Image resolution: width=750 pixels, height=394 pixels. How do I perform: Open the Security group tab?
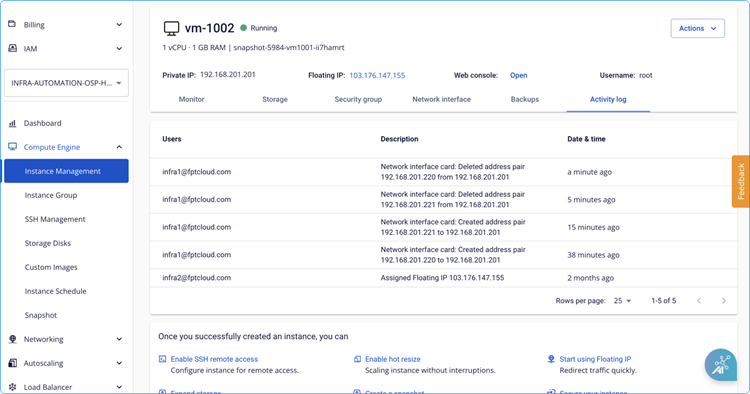[358, 99]
